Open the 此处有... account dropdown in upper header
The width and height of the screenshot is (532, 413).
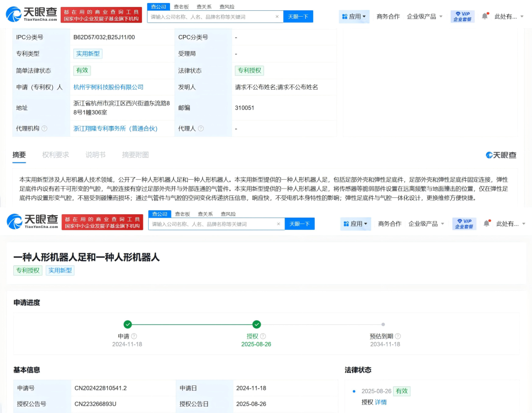(508, 16)
